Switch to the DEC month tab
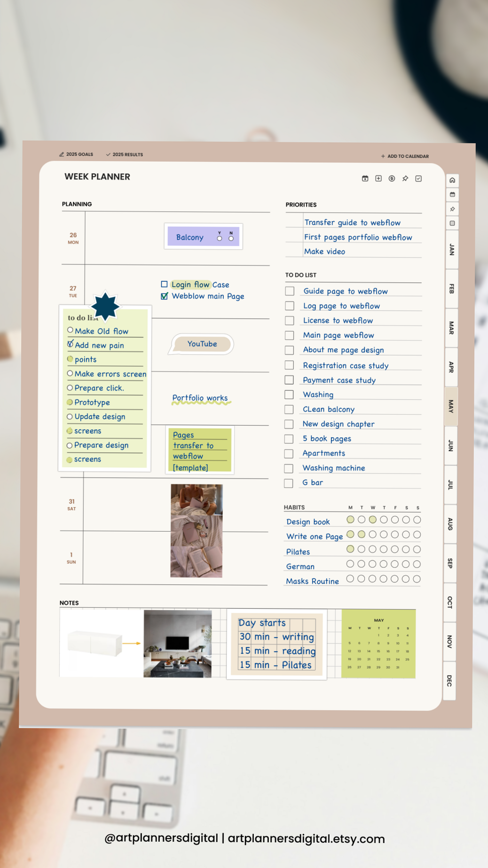Screen dimensions: 488x868 (x=449, y=681)
